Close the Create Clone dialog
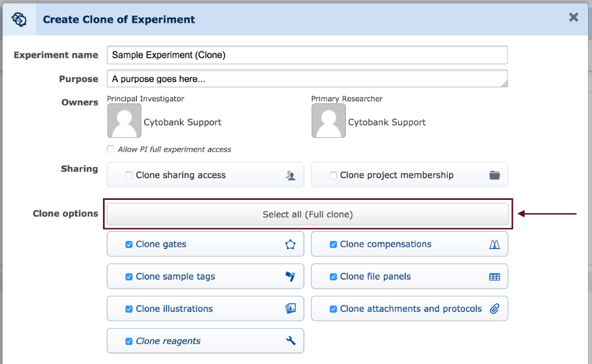The height and width of the screenshot is (364, 592). (573, 17)
